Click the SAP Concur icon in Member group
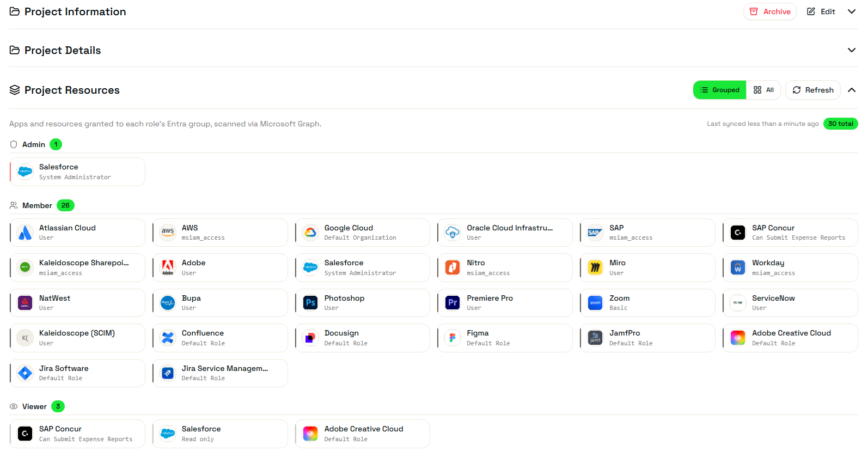 pos(738,233)
